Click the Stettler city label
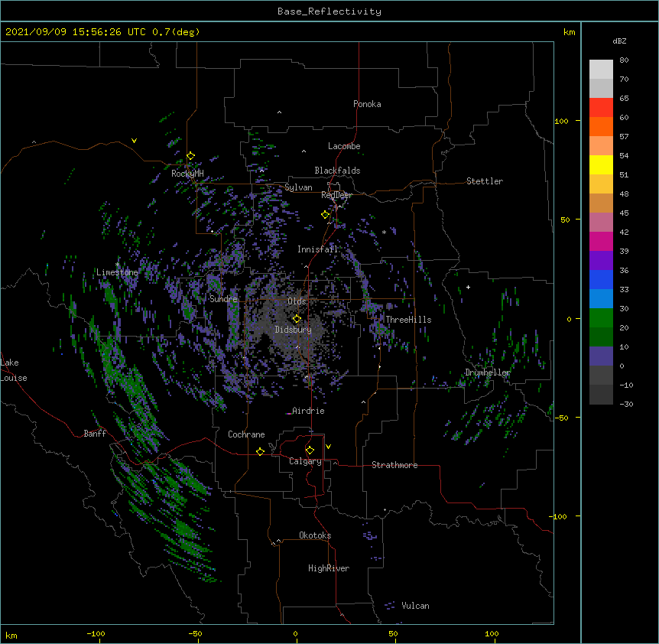This screenshot has width=659, height=644. point(485,181)
